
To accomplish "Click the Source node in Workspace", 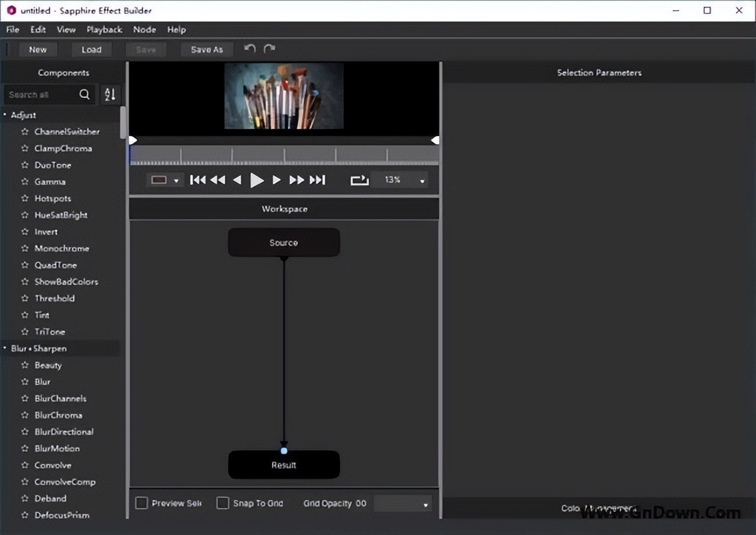I will [x=284, y=242].
